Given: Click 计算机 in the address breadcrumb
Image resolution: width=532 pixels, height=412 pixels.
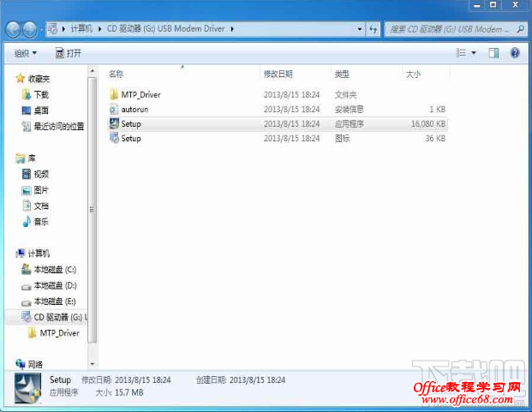Looking at the screenshot, I should [x=81, y=29].
